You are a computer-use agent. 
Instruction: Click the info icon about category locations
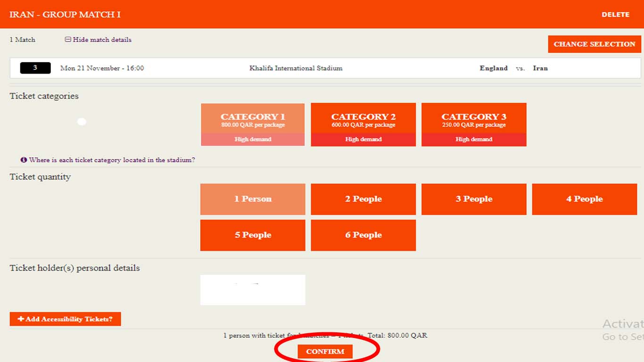pos(24,160)
